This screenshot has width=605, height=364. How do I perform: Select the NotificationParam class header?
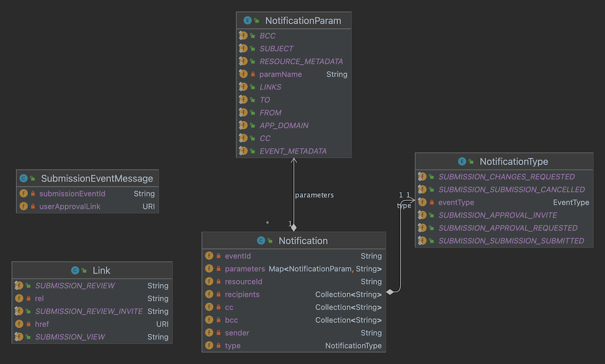coord(294,20)
